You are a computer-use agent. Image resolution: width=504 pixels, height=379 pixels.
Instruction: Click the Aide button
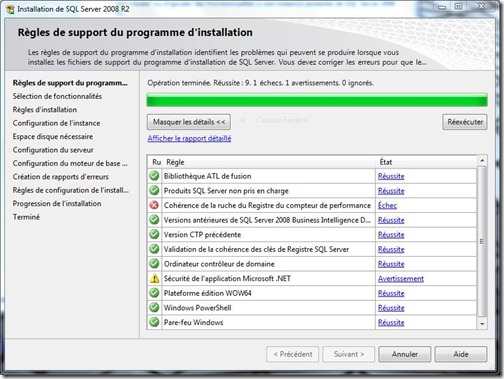tap(461, 354)
